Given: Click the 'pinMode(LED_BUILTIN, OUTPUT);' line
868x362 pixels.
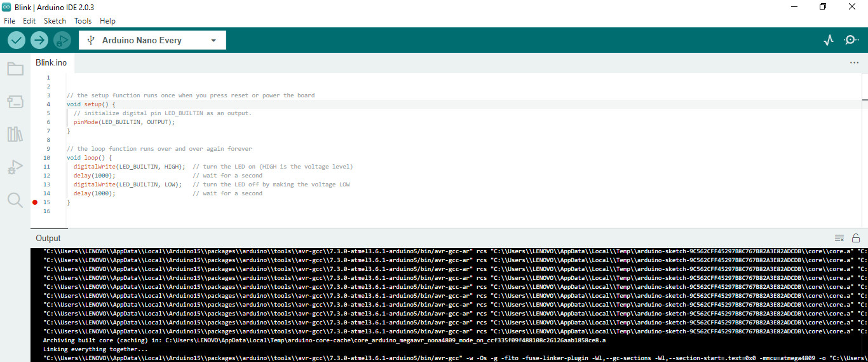Looking at the screenshot, I should coord(124,122).
